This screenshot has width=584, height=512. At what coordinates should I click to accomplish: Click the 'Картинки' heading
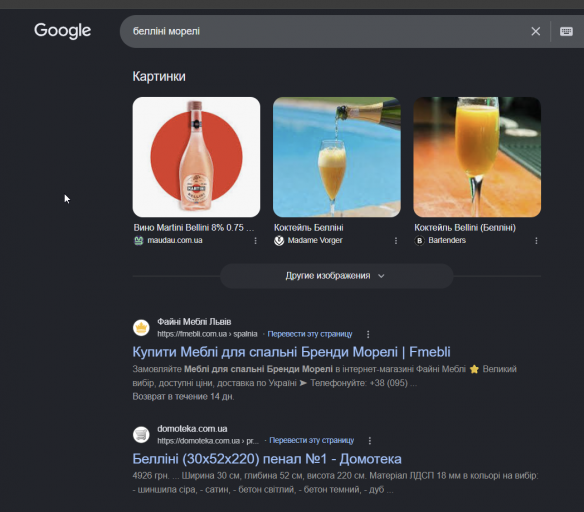click(159, 76)
